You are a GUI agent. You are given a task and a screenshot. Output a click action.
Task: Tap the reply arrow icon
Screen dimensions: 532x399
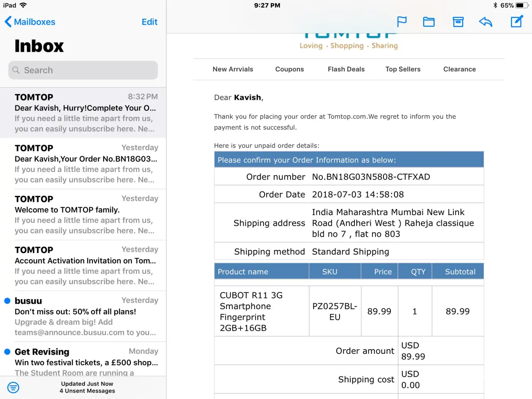485,22
